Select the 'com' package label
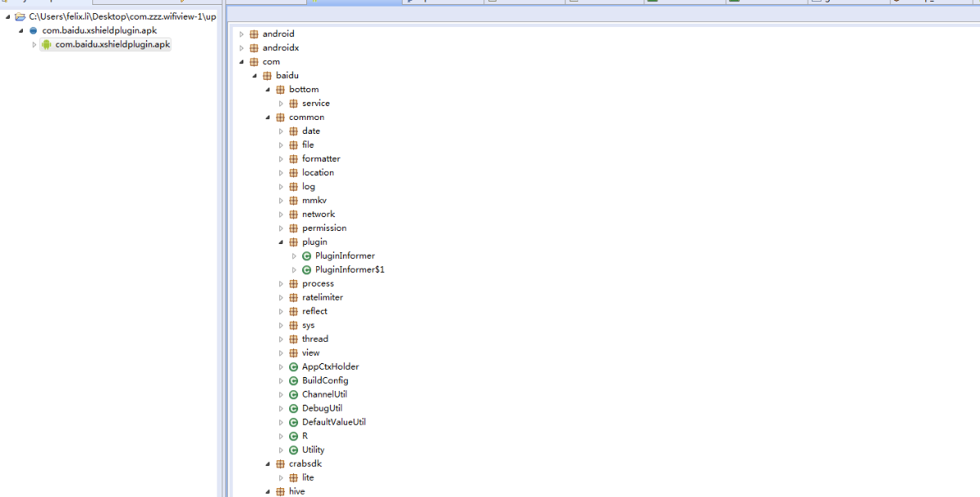 click(x=271, y=62)
